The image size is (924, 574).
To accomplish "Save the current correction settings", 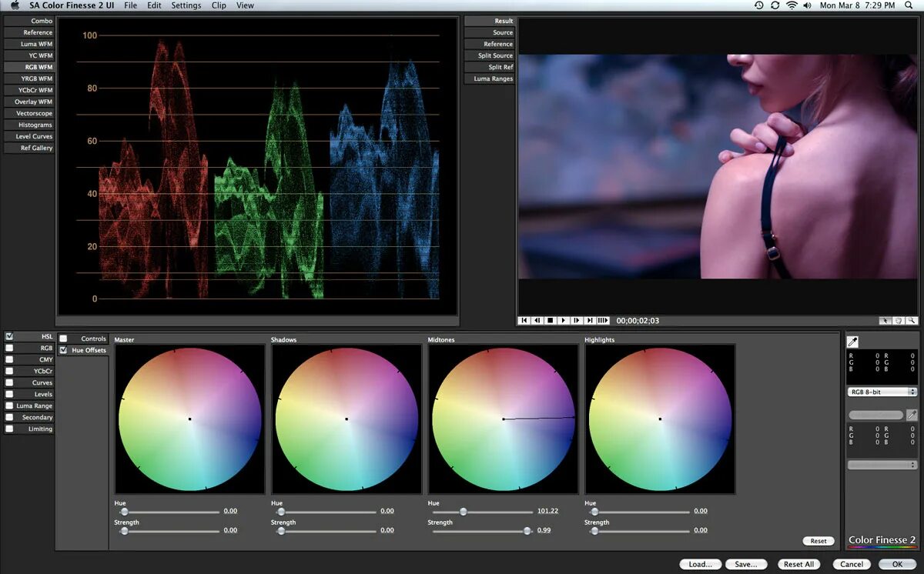I will pyautogui.click(x=745, y=563).
